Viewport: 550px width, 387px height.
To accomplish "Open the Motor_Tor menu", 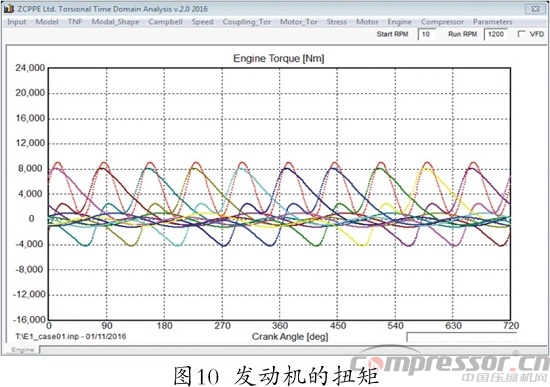I will coord(299,22).
